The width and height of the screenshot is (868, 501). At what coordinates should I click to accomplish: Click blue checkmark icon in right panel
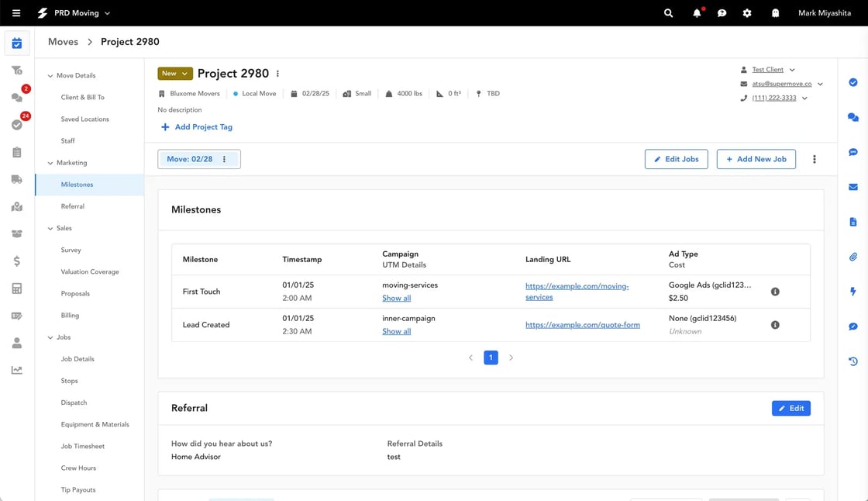click(x=853, y=82)
